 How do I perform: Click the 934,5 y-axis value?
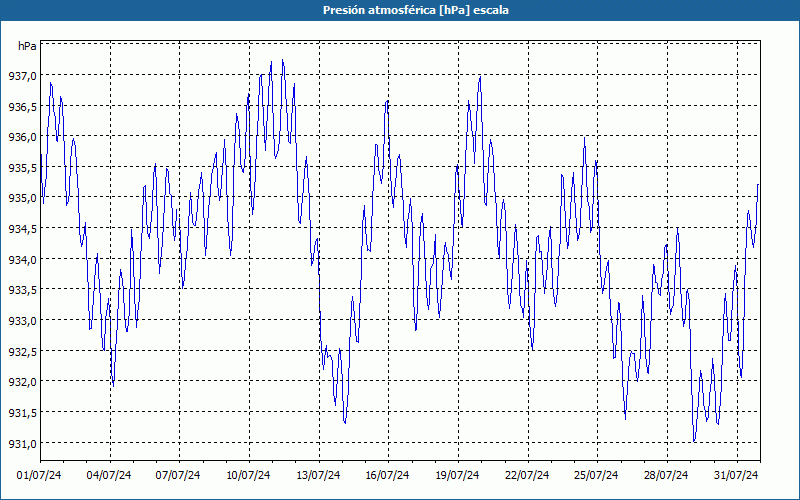click(22, 229)
